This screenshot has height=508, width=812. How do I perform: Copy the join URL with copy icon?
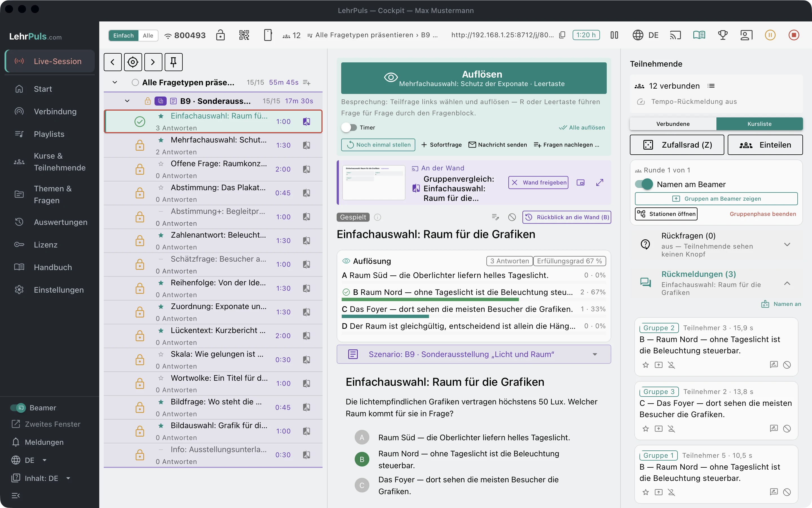pos(562,35)
